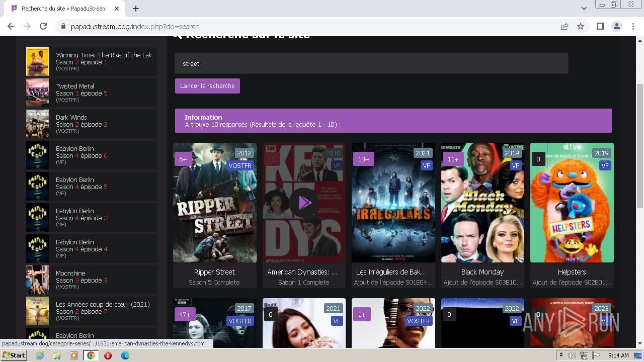644x362 pixels.
Task: Click the Dark Winds sidebar thumbnail
Action: coord(37,124)
